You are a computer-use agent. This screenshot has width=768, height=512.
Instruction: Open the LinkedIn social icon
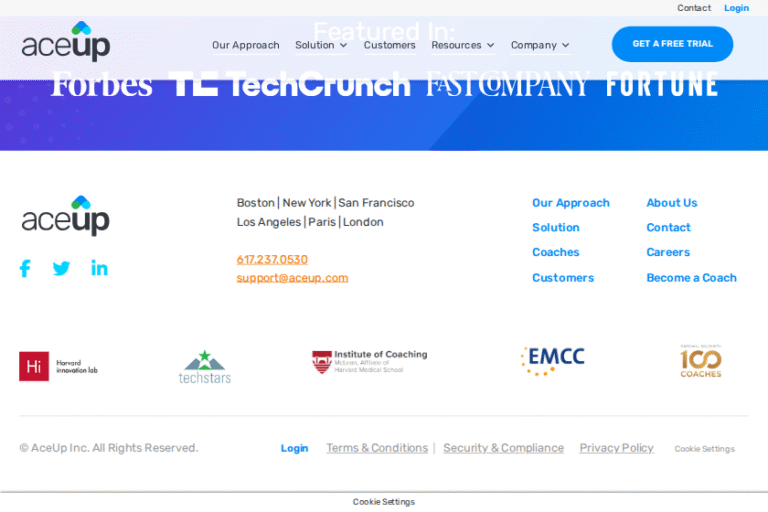click(x=99, y=268)
